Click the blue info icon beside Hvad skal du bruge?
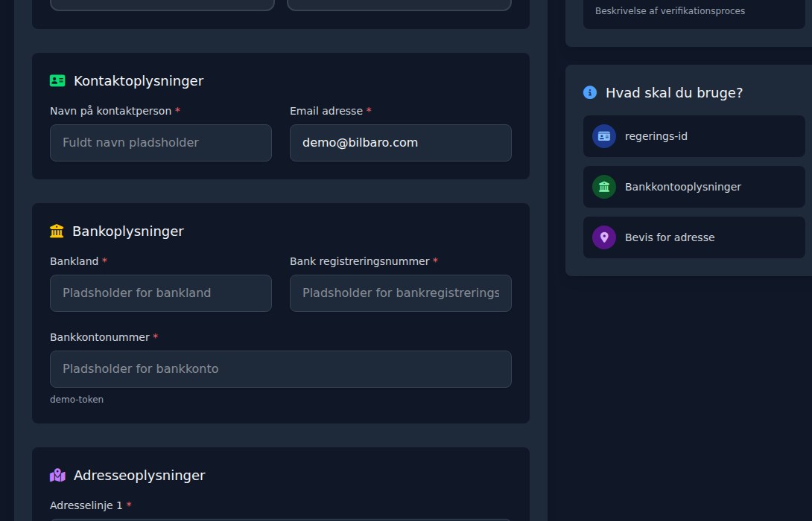The image size is (812, 521). (590, 92)
